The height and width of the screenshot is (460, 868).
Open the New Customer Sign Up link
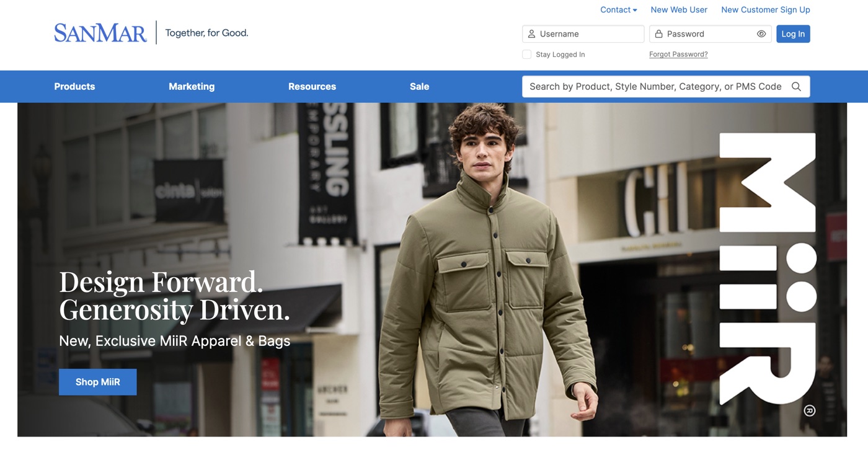[x=766, y=10]
